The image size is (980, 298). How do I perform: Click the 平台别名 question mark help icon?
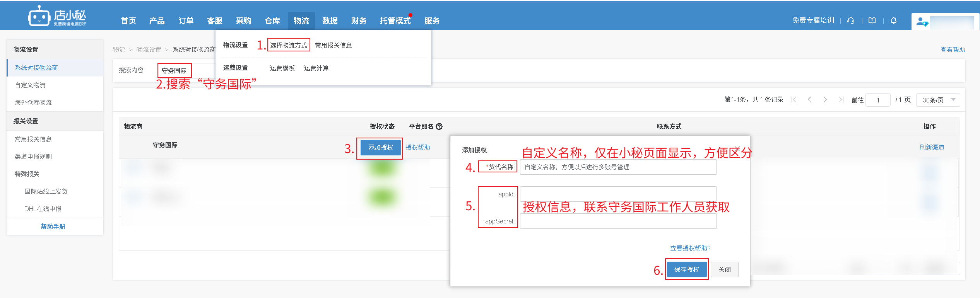439,126
